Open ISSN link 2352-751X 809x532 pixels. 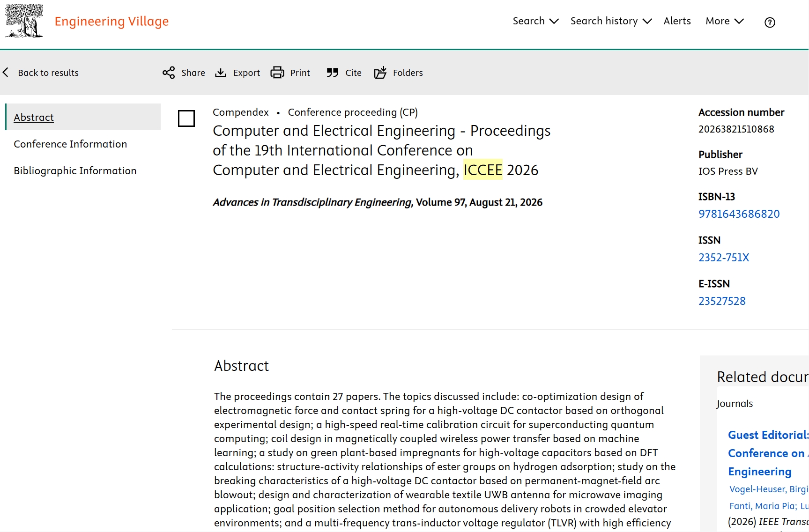pos(723,258)
